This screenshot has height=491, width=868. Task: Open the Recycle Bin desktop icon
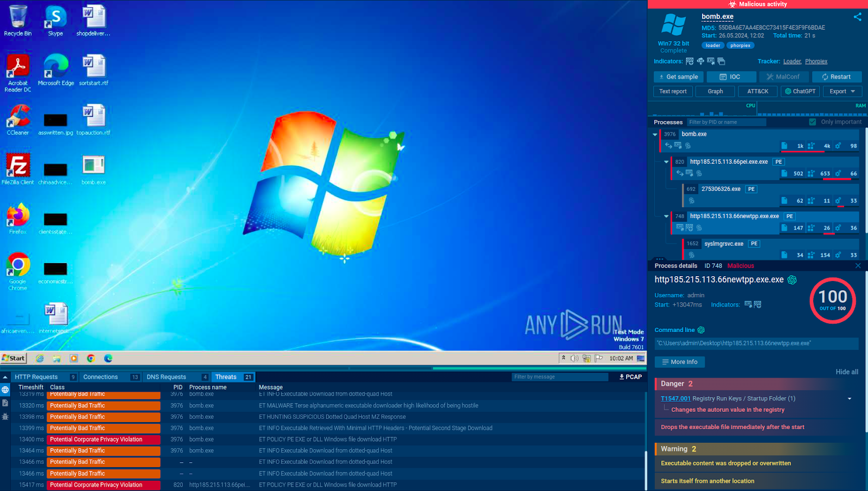[x=18, y=21]
